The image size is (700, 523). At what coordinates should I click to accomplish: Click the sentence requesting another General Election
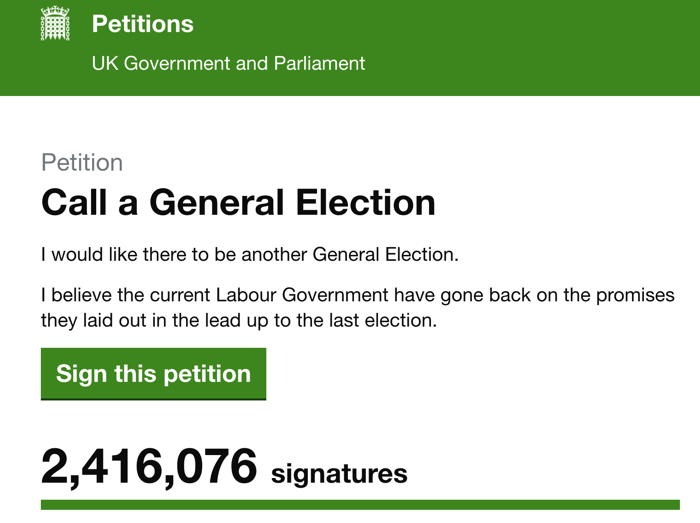coord(249,254)
